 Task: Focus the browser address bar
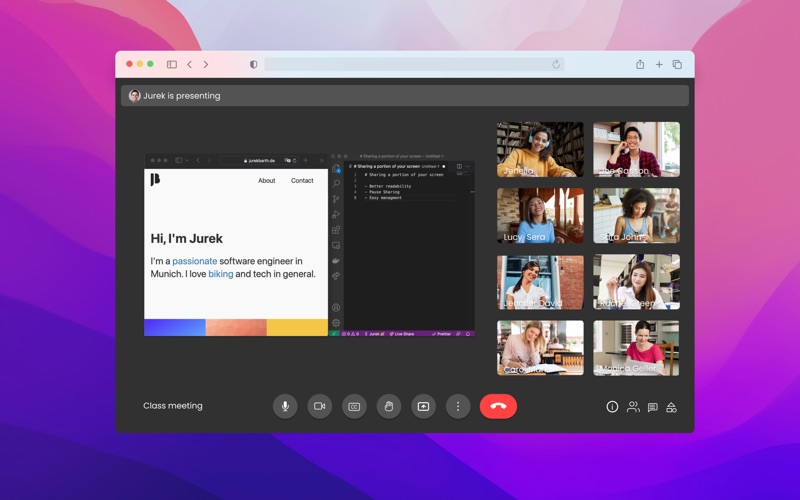(x=414, y=64)
